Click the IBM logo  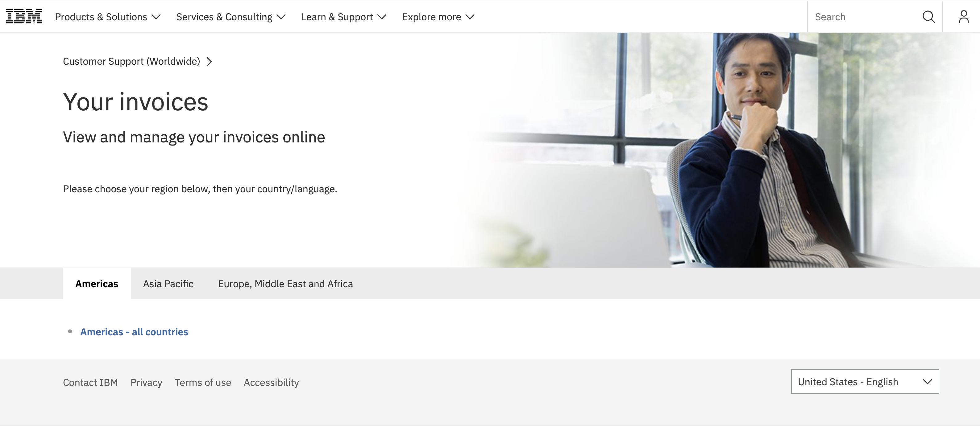24,17
